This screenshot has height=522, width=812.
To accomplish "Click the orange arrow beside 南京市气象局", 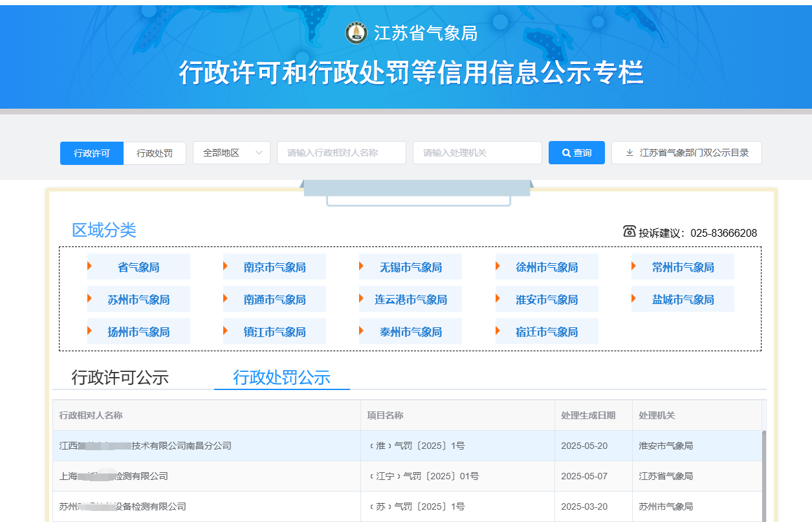I will [x=226, y=266].
